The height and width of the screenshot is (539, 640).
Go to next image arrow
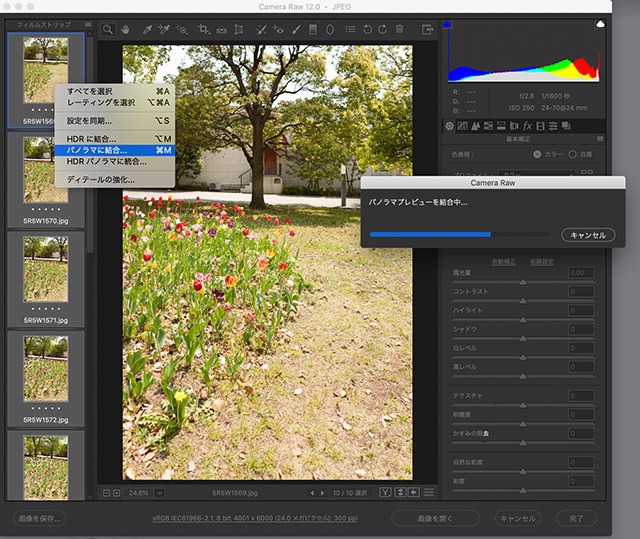[322, 493]
